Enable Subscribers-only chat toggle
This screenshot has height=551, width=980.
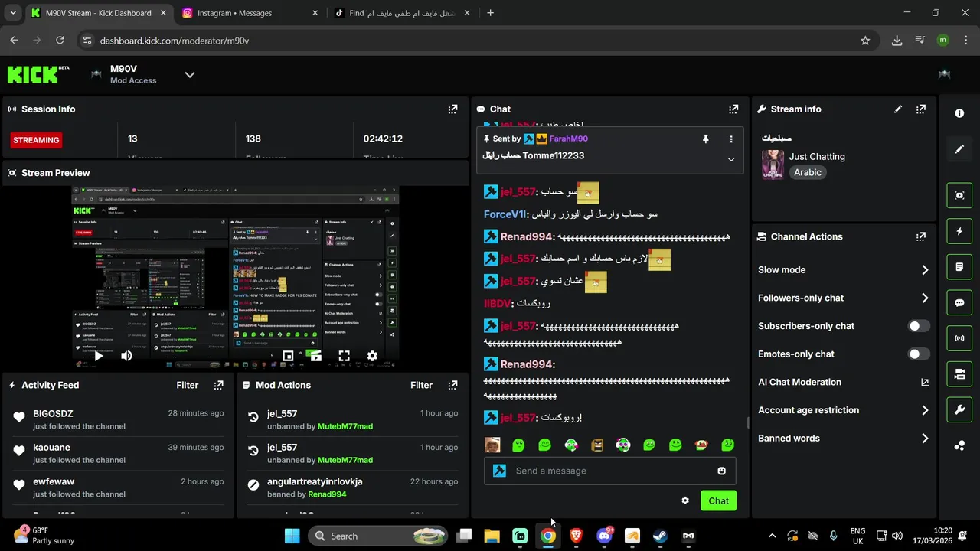pos(919,326)
